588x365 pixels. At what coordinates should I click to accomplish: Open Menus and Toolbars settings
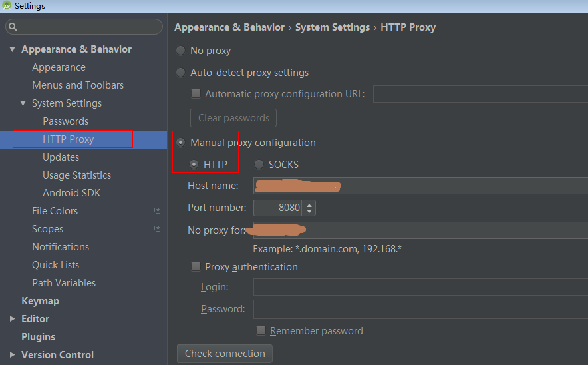coord(78,85)
